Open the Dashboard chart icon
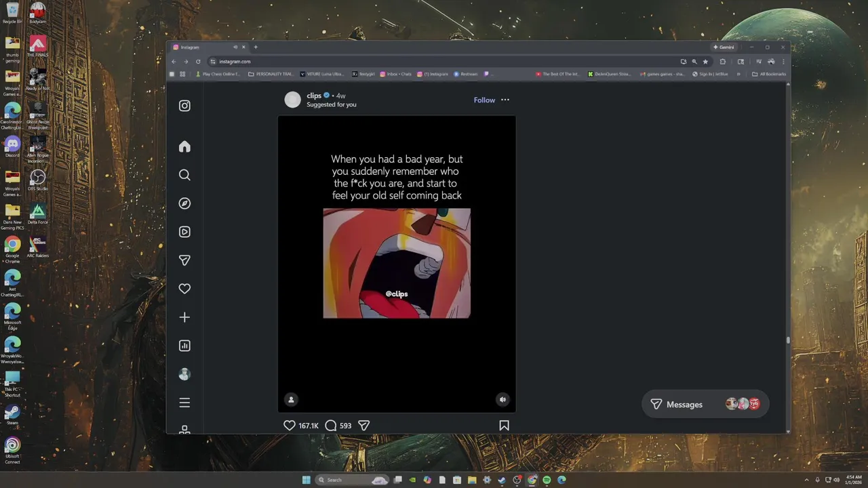The height and width of the screenshot is (488, 868). tap(184, 346)
